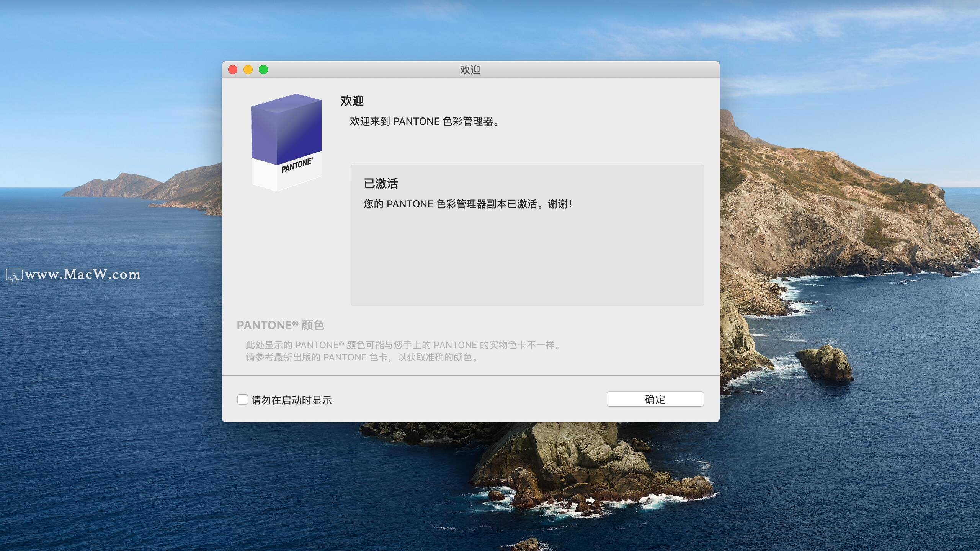
Task: Minimize the welcome window with yellow button
Action: [x=248, y=70]
